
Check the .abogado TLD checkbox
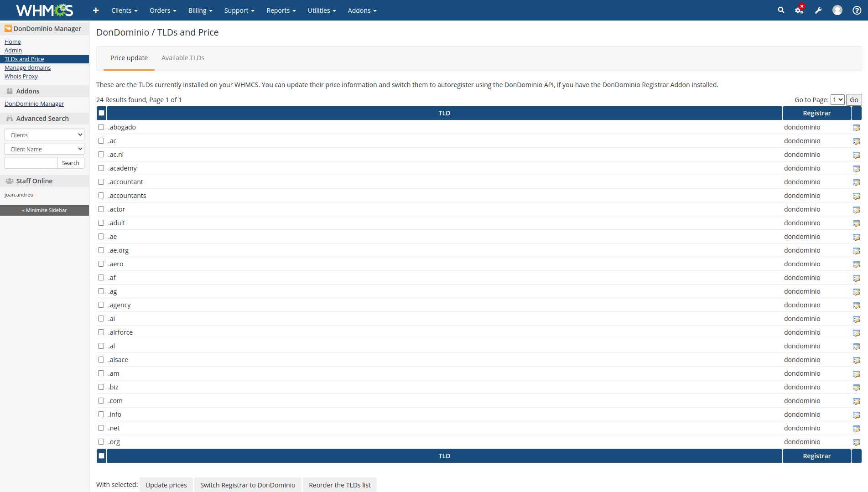click(x=101, y=127)
